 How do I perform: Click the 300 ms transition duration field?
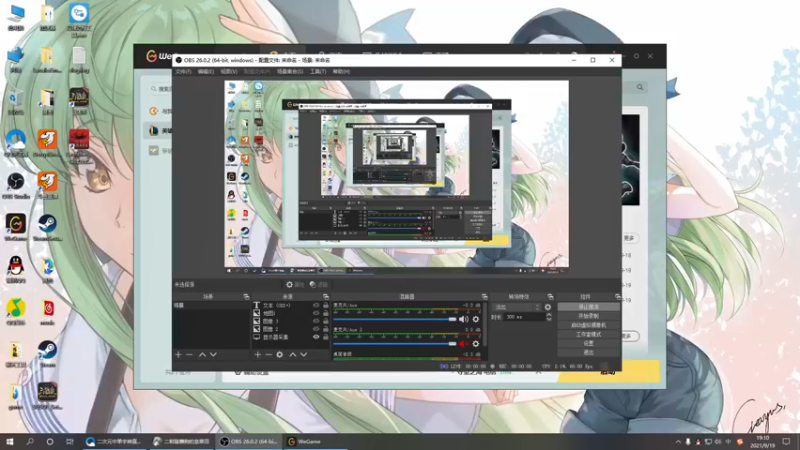(x=524, y=317)
